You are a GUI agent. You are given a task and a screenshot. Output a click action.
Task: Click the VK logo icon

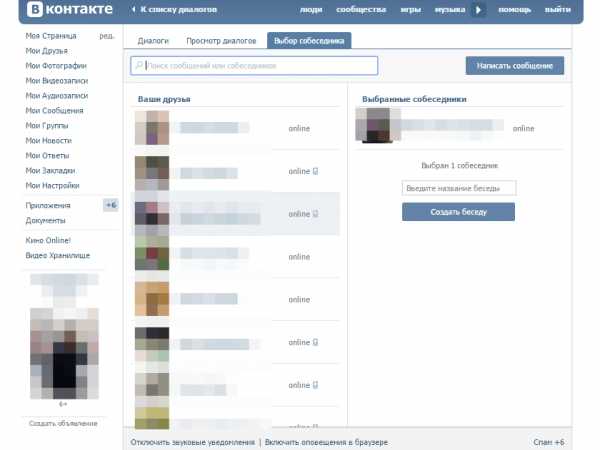34,9
